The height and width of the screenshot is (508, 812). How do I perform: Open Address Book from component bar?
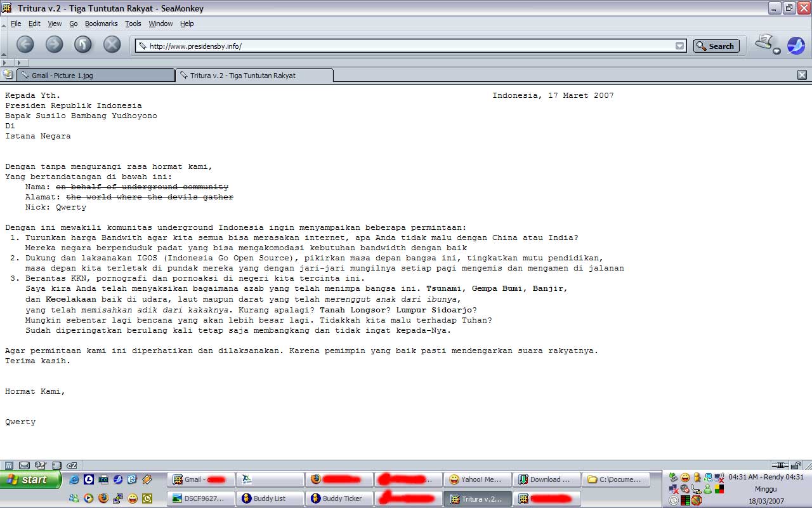[x=56, y=465]
